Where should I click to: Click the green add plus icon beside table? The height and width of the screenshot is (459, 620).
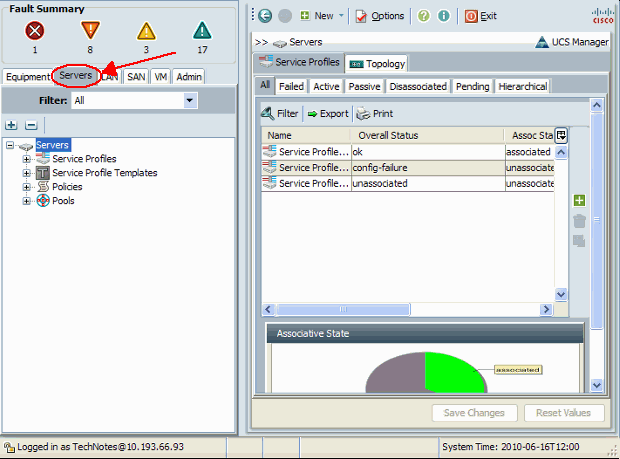579,200
